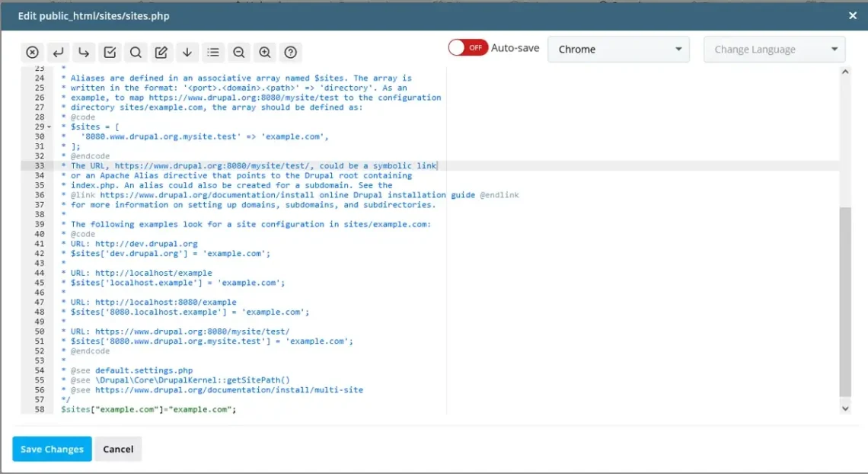Screen dimensions: 868x474
Task: Run the syntax check tool
Action: [110, 52]
